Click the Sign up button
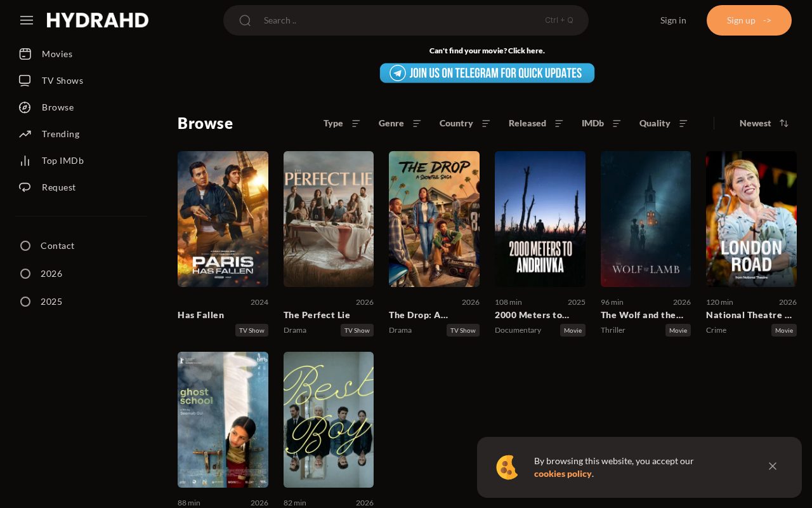 pyautogui.click(x=749, y=20)
